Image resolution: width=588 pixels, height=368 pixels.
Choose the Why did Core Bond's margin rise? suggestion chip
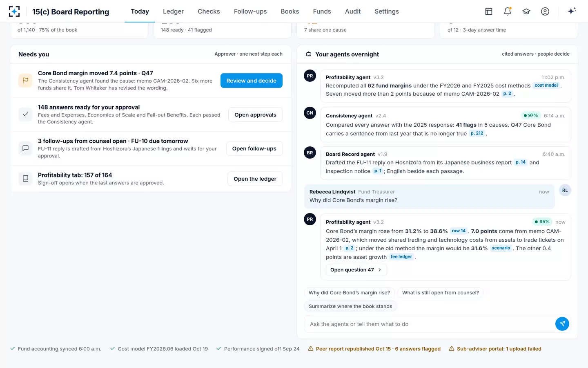349,293
